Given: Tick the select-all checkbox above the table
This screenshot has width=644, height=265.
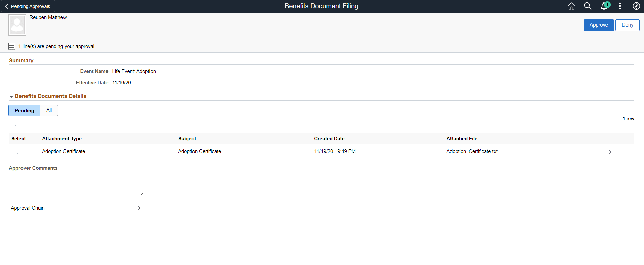Looking at the screenshot, I should click(x=14, y=127).
